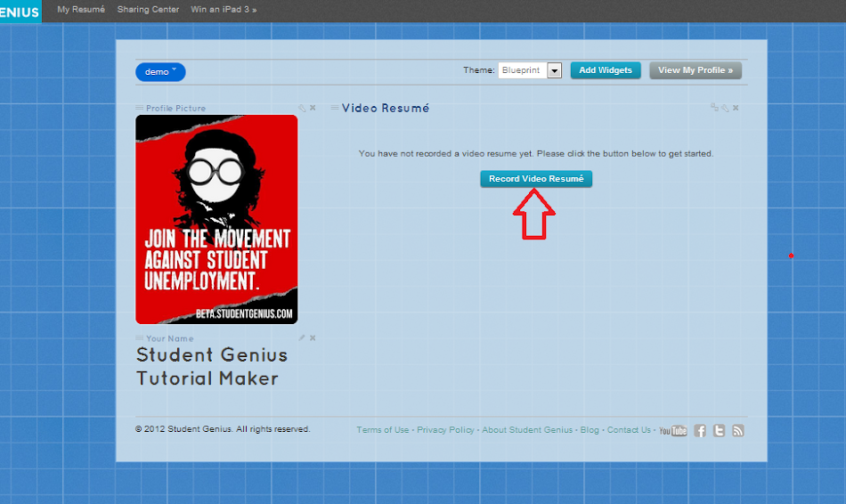
Task: Open the Blog footer link
Action: pos(590,429)
